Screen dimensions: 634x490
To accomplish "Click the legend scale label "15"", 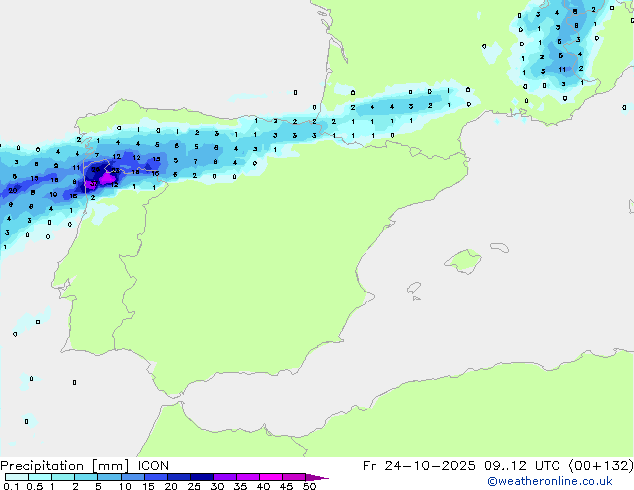I will click(x=148, y=486).
